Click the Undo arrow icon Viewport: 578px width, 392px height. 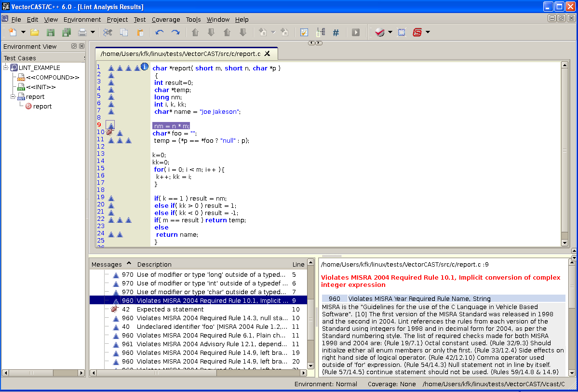(x=160, y=32)
